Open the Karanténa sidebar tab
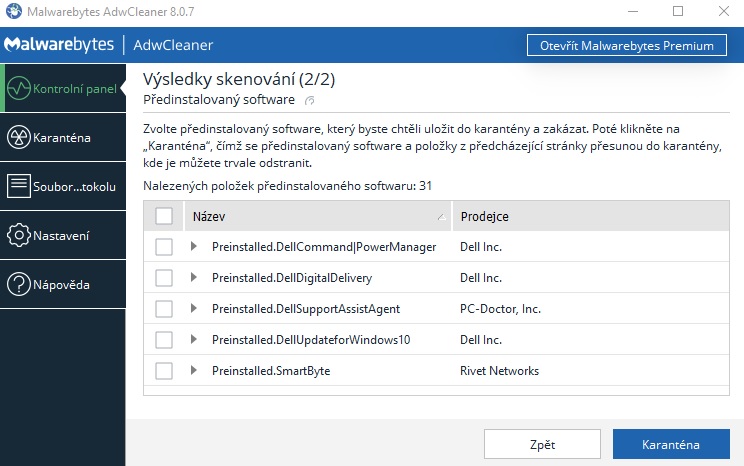This screenshot has width=744, height=466. coord(63,138)
